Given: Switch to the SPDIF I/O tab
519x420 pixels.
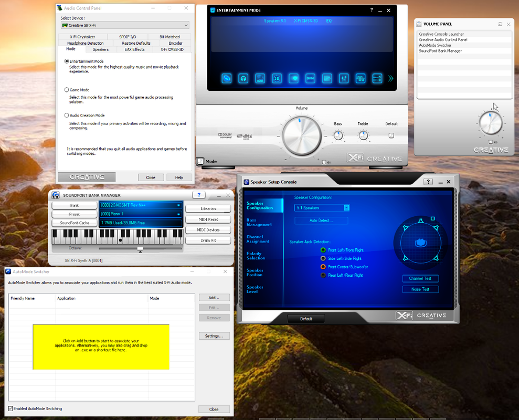Looking at the screenshot, I should pos(128,37).
